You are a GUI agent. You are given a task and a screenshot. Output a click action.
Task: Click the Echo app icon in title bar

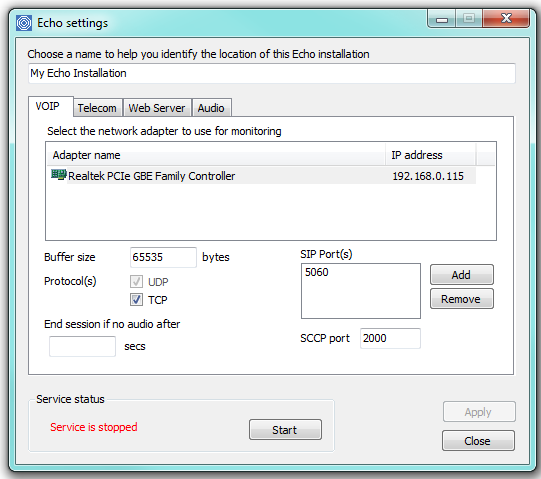[24, 23]
